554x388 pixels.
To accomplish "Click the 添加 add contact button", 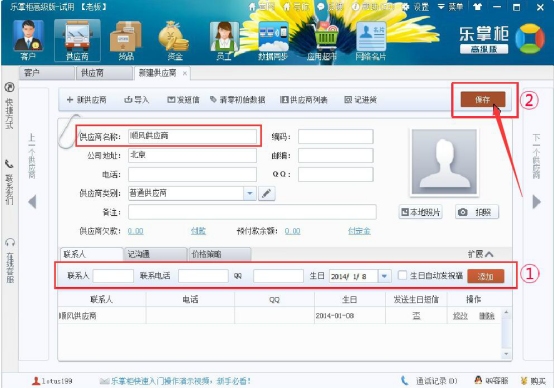I will (x=485, y=276).
